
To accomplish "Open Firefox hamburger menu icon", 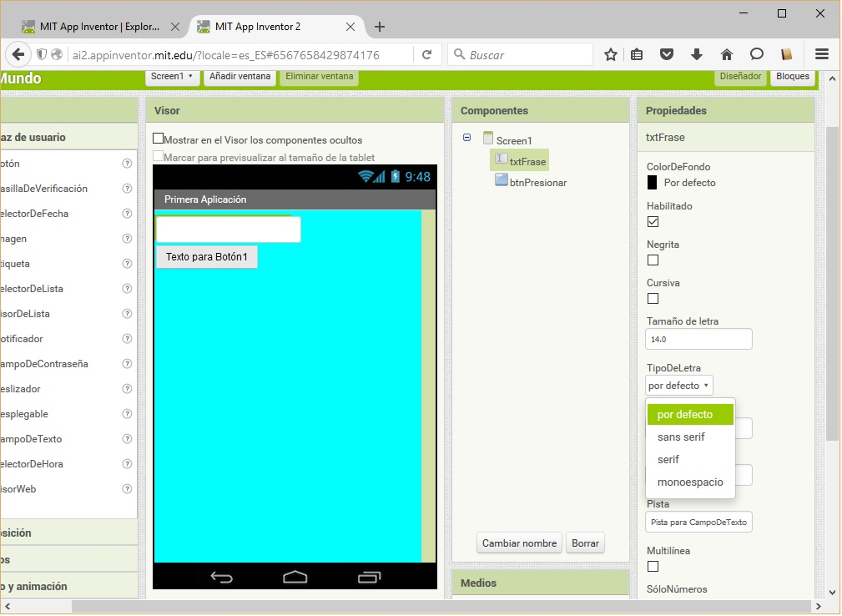I will (821, 54).
